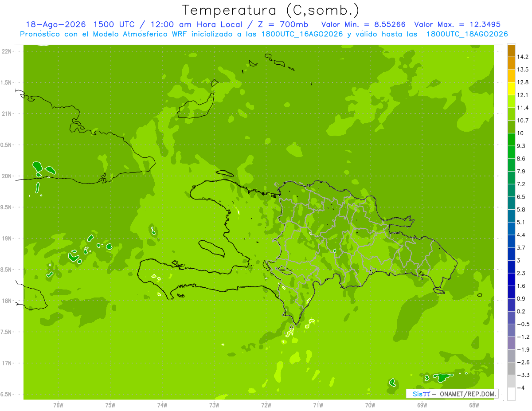Click the "69W" longitude label
This screenshot has height=411, width=532.
422,405
